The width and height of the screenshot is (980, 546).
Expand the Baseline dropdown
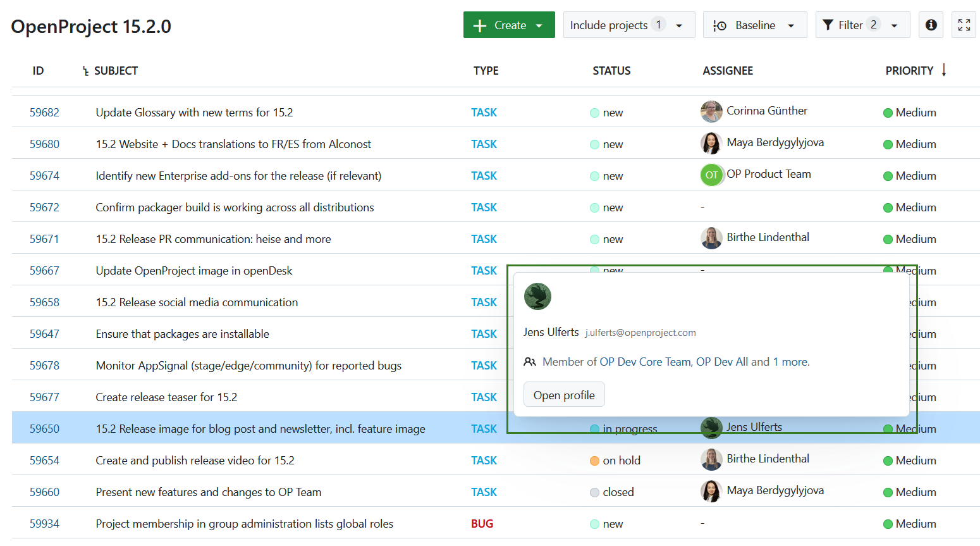pyautogui.click(x=791, y=25)
